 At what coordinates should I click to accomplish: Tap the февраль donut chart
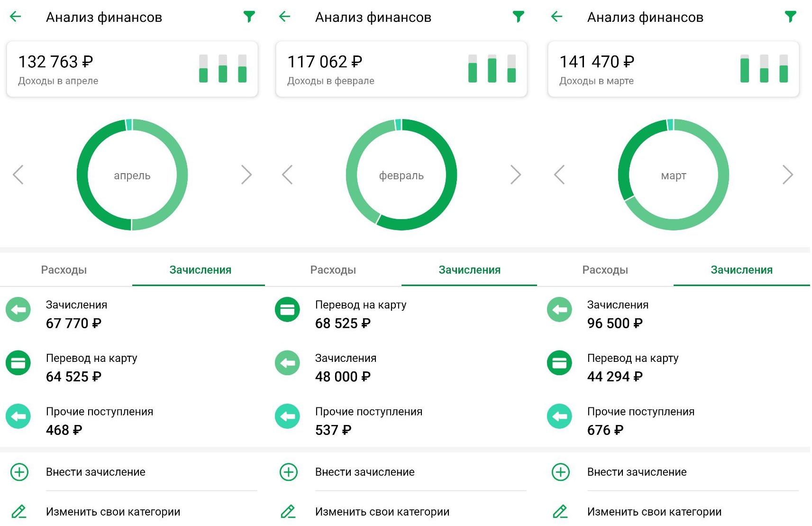401,175
